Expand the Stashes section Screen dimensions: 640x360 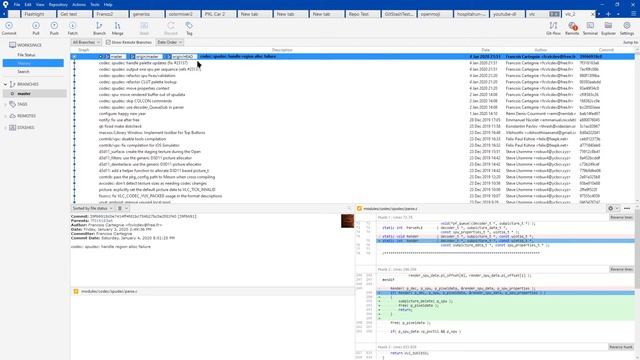(x=5, y=128)
